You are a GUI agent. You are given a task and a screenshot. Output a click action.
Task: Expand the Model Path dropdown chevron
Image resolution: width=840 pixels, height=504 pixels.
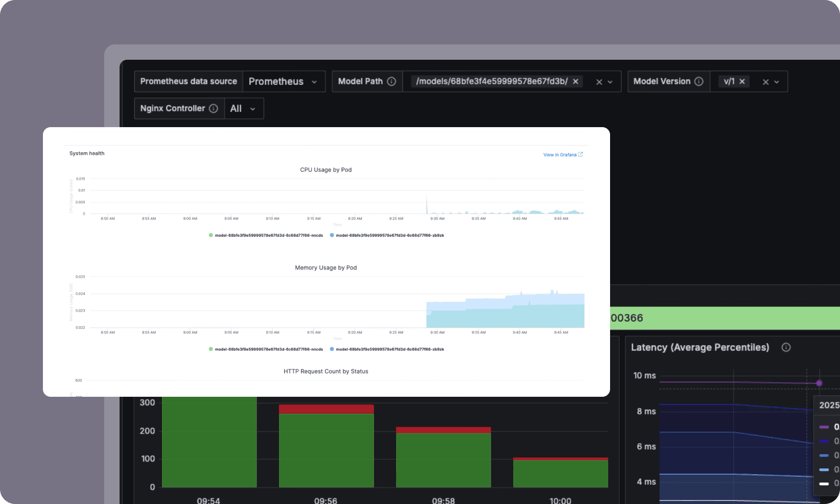tap(610, 82)
